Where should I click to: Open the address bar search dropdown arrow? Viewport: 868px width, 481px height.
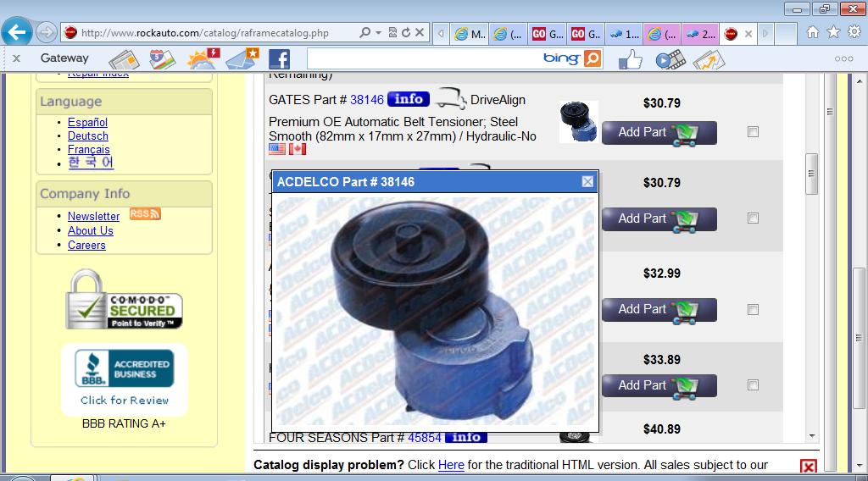pyautogui.click(x=379, y=33)
